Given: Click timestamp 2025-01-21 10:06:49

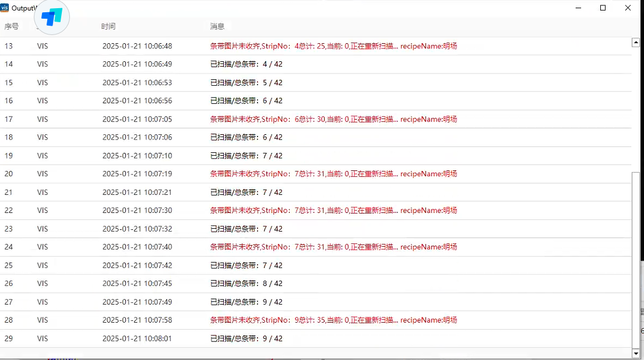Looking at the screenshot, I should 137,64.
